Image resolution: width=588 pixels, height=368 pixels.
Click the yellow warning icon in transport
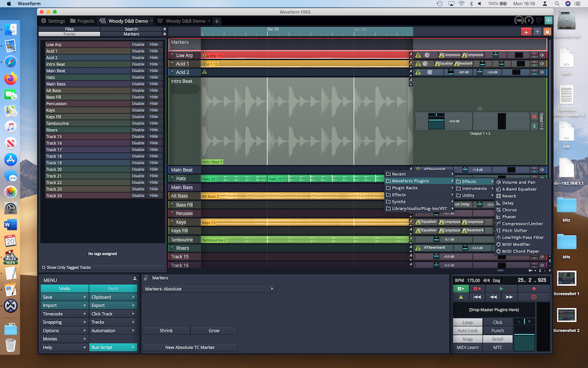click(x=461, y=297)
